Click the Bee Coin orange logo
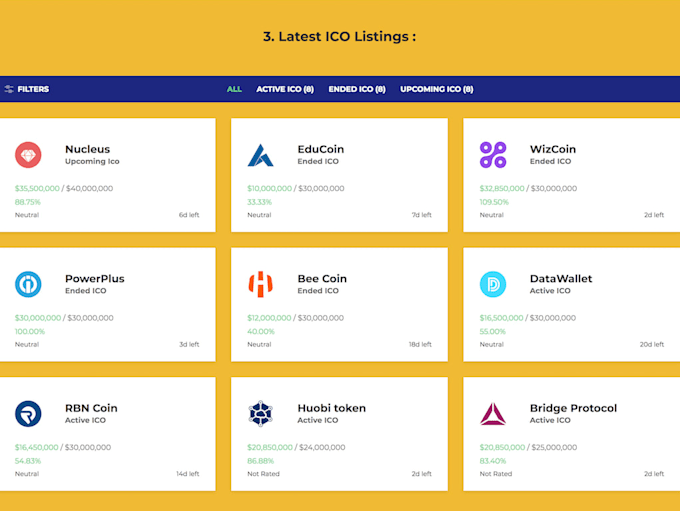The height and width of the screenshot is (511, 680). [x=261, y=284]
